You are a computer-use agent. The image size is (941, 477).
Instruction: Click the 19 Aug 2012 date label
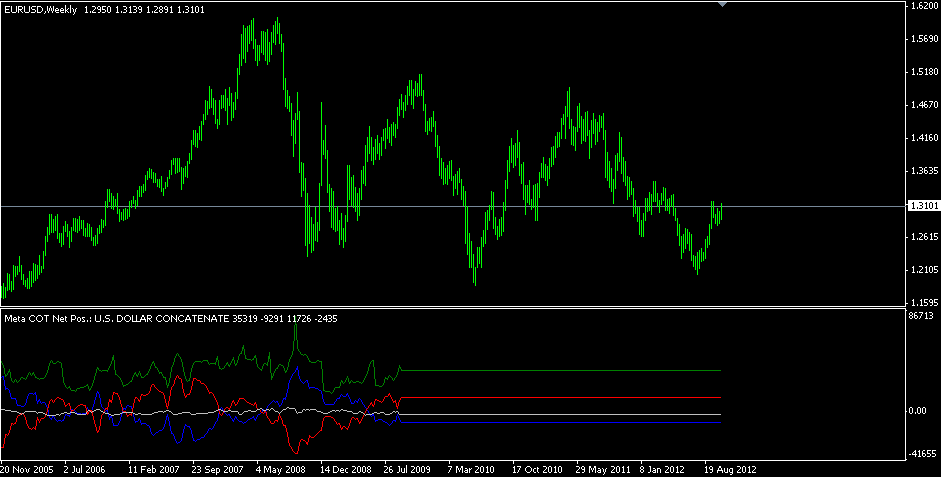[727, 468]
